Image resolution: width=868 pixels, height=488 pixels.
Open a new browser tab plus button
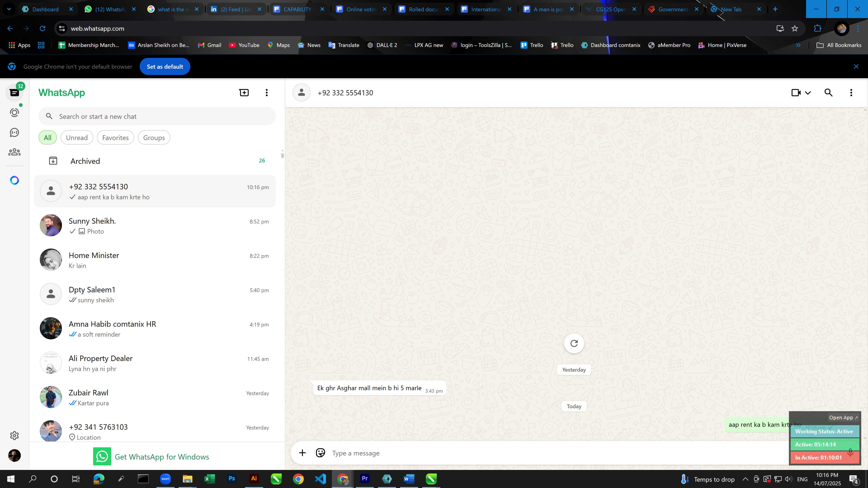coord(775,9)
